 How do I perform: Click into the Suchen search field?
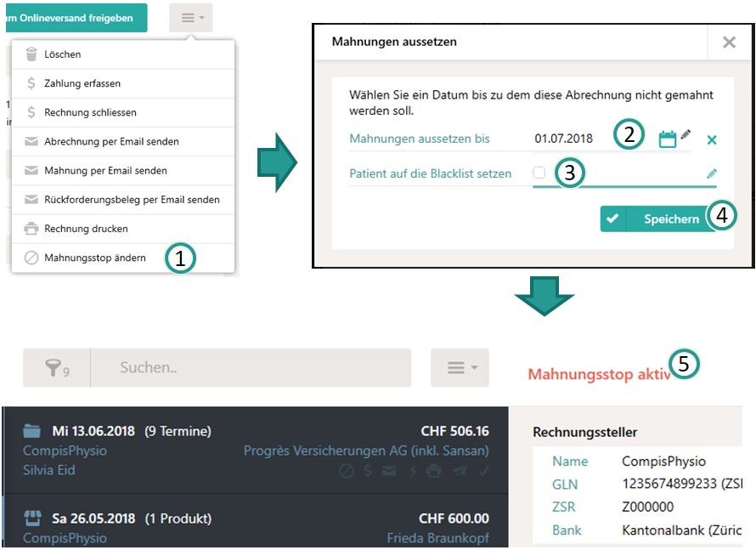pos(251,368)
